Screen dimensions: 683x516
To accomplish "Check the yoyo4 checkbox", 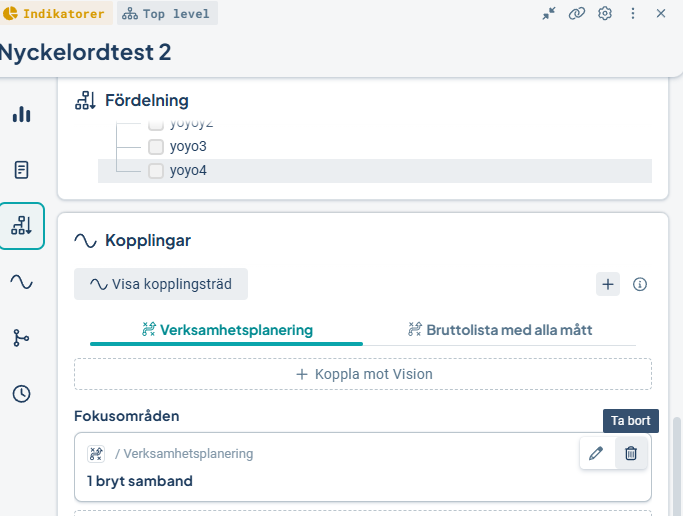I will [x=156, y=171].
